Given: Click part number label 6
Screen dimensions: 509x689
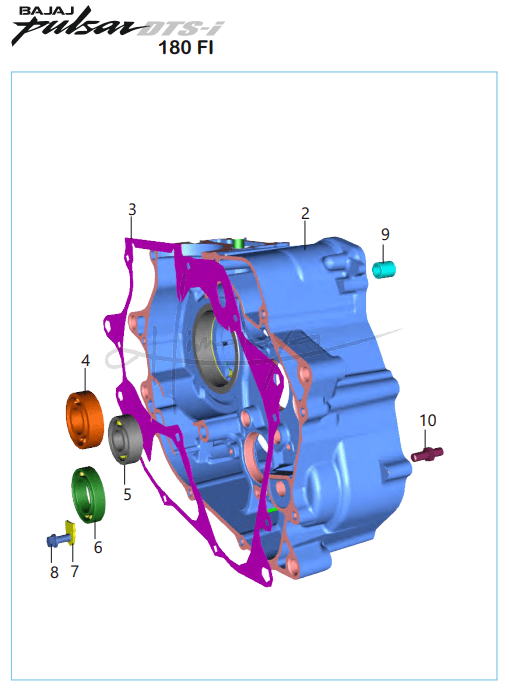Looking at the screenshot, I should point(98,547).
